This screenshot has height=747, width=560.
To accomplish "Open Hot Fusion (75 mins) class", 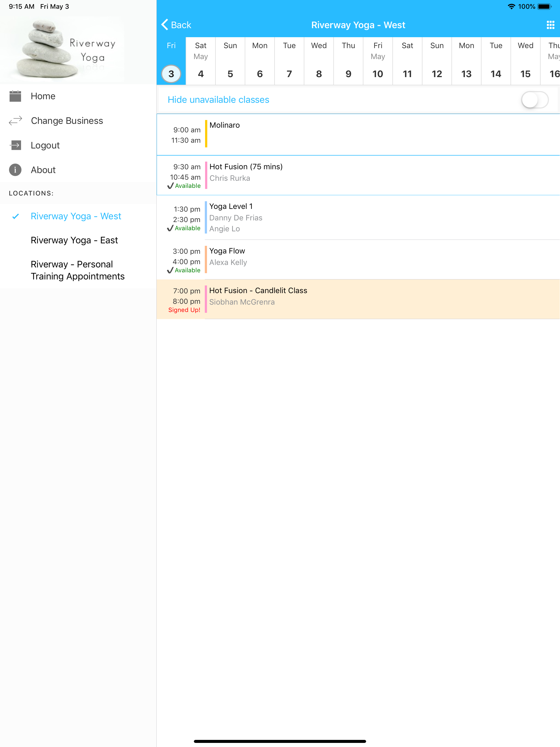I will click(x=358, y=175).
